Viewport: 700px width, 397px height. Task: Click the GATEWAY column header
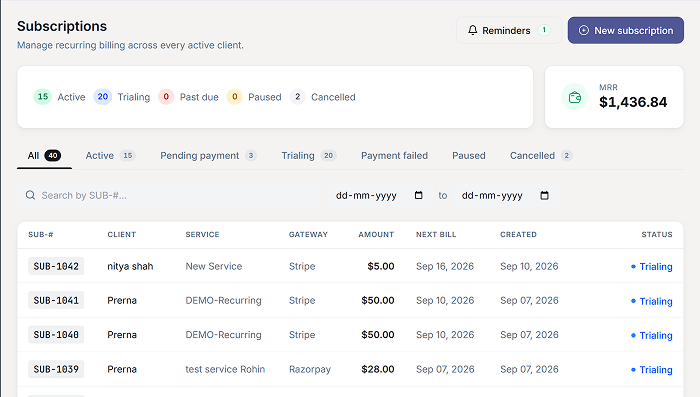[308, 234]
